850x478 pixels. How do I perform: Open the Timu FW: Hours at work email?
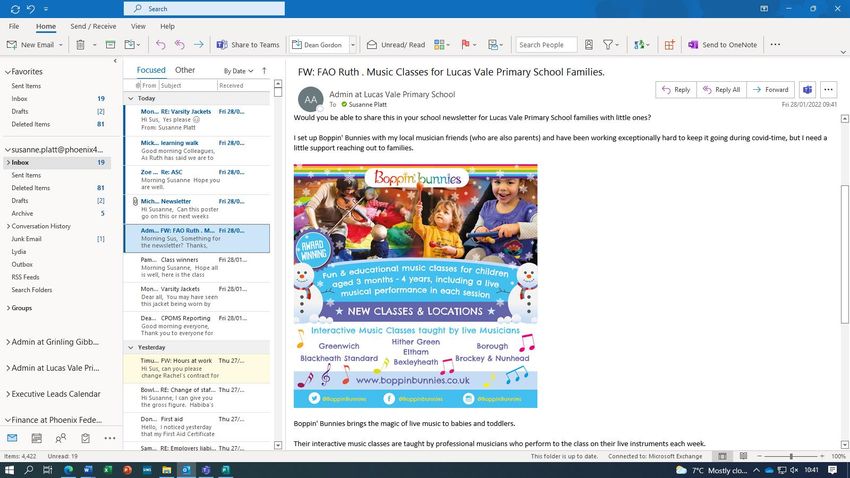(x=197, y=369)
